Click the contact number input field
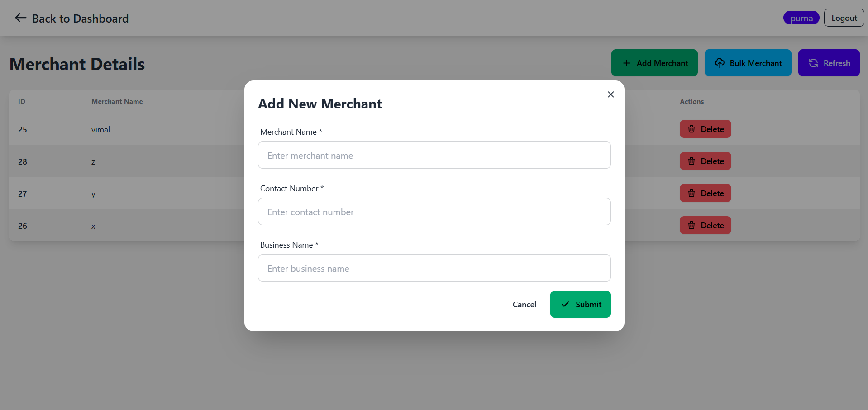Image resolution: width=868 pixels, height=410 pixels. tap(434, 212)
